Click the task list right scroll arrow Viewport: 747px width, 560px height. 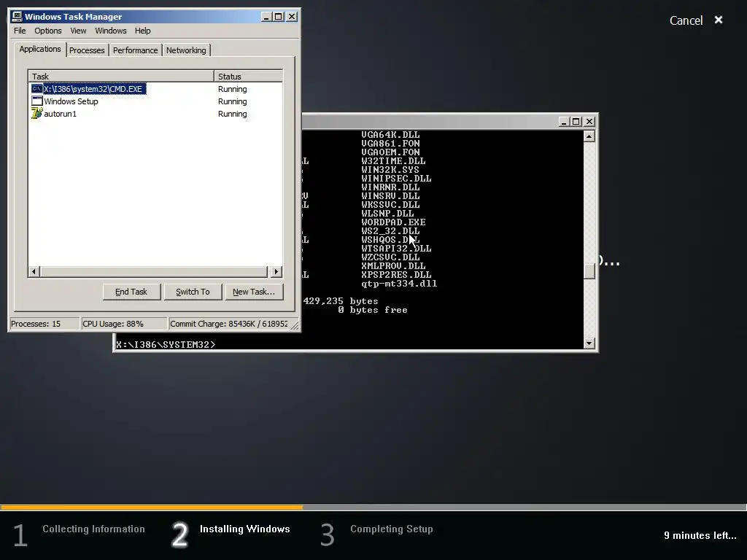(276, 272)
